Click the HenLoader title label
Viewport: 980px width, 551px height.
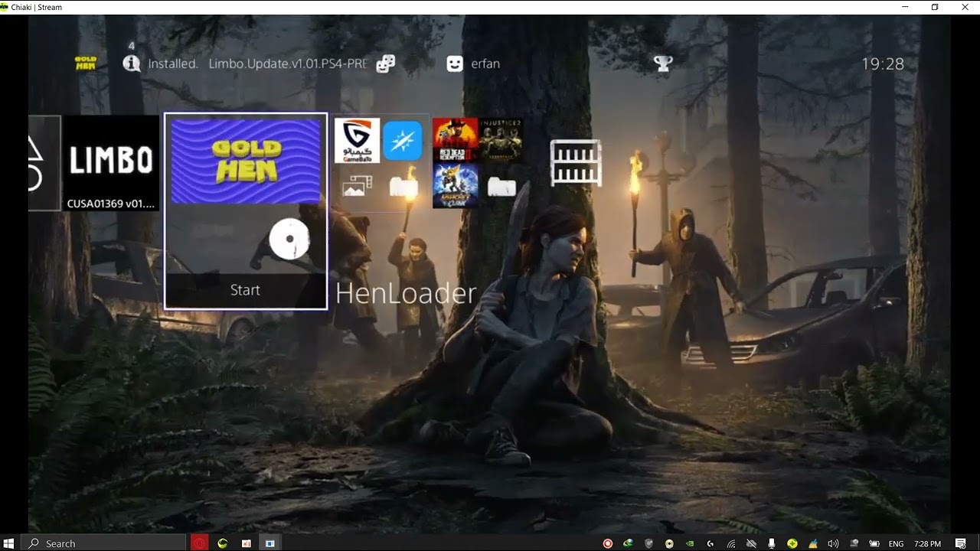coord(406,293)
